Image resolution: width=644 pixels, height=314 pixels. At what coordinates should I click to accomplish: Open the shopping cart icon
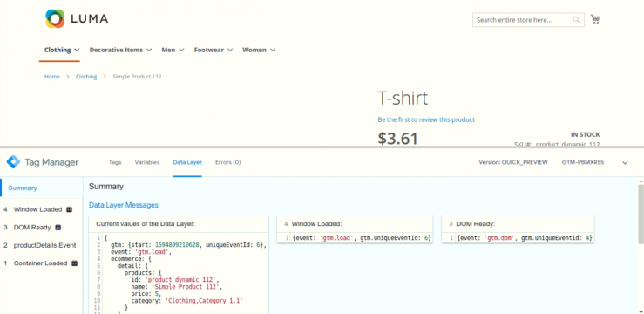click(x=595, y=19)
